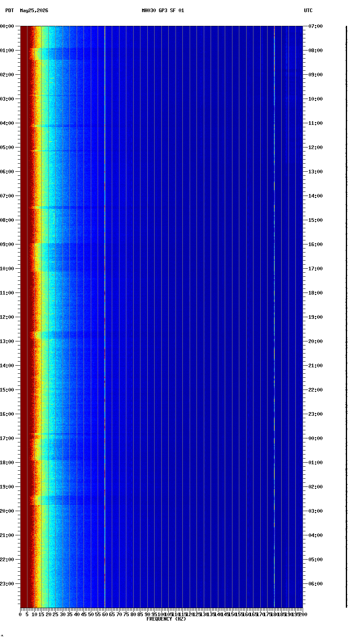The height and width of the screenshot is (640, 364).
Task: Click the FREQUENCY (HZ) axis title
Action: click(166, 619)
